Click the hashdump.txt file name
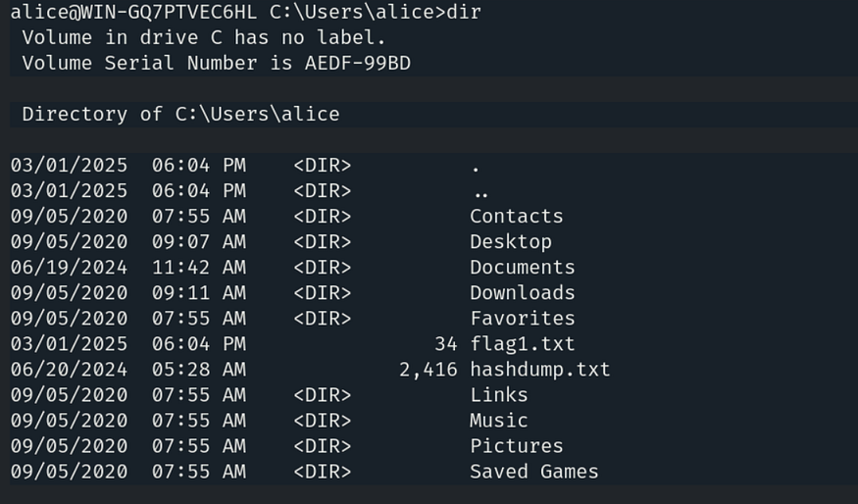This screenshot has width=858, height=504. click(539, 370)
